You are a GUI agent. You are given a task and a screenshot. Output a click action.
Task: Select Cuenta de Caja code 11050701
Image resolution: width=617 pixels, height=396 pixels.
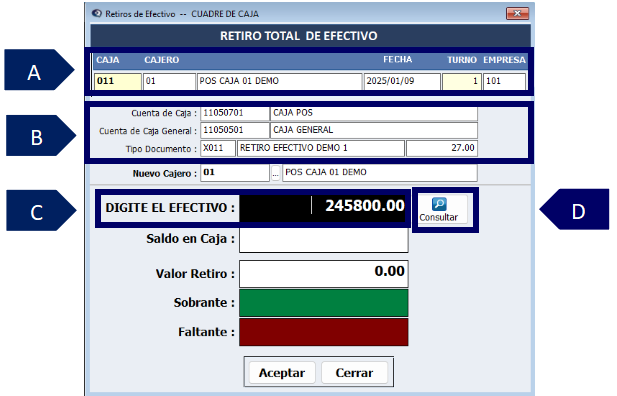click(x=235, y=113)
